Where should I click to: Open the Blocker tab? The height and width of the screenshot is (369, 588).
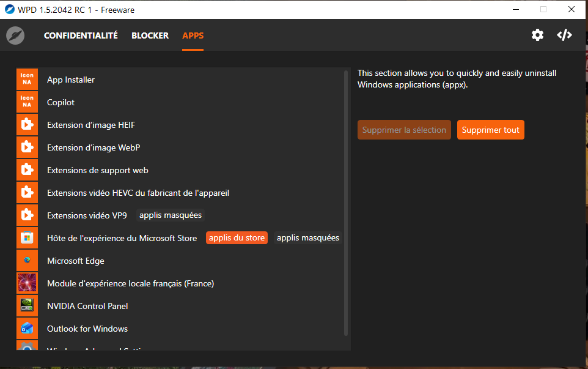[150, 35]
